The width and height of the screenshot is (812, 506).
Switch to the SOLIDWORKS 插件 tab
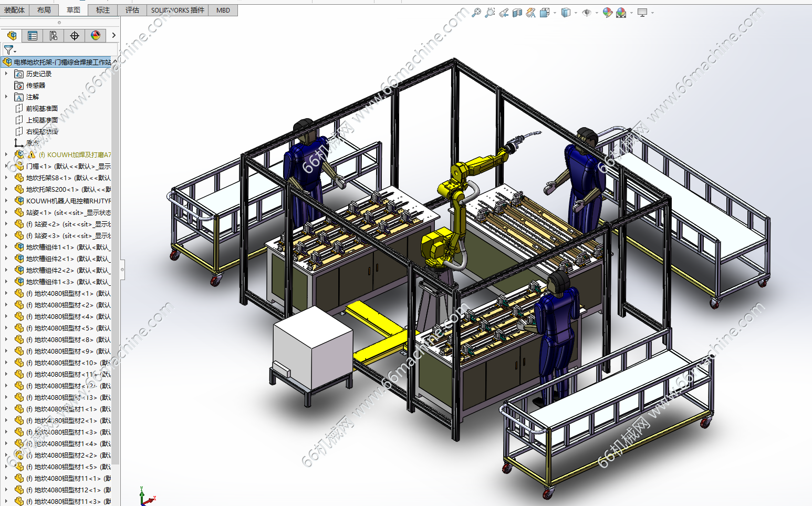(178, 10)
